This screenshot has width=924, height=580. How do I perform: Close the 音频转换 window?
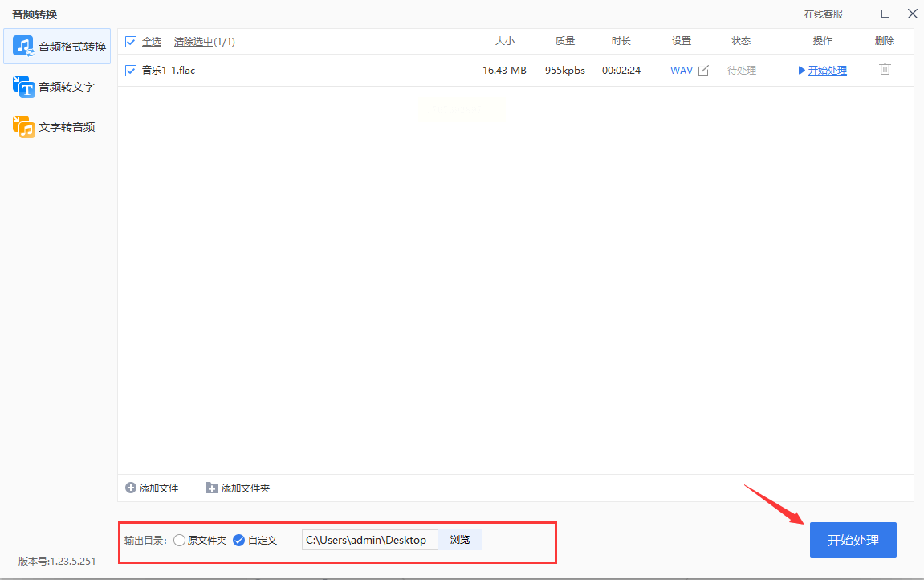[x=912, y=14]
